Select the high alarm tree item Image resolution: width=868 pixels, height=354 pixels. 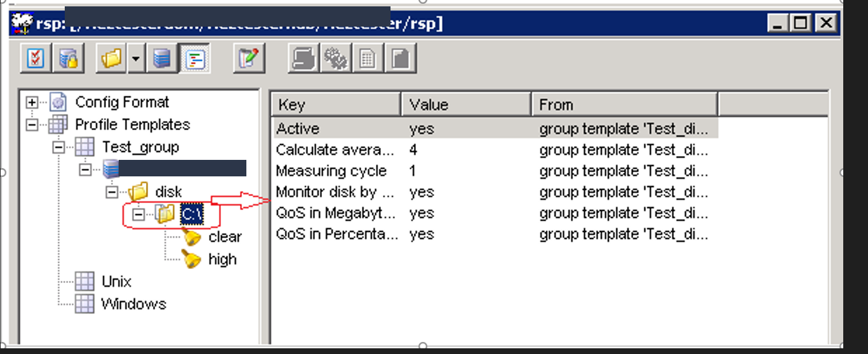(x=222, y=259)
